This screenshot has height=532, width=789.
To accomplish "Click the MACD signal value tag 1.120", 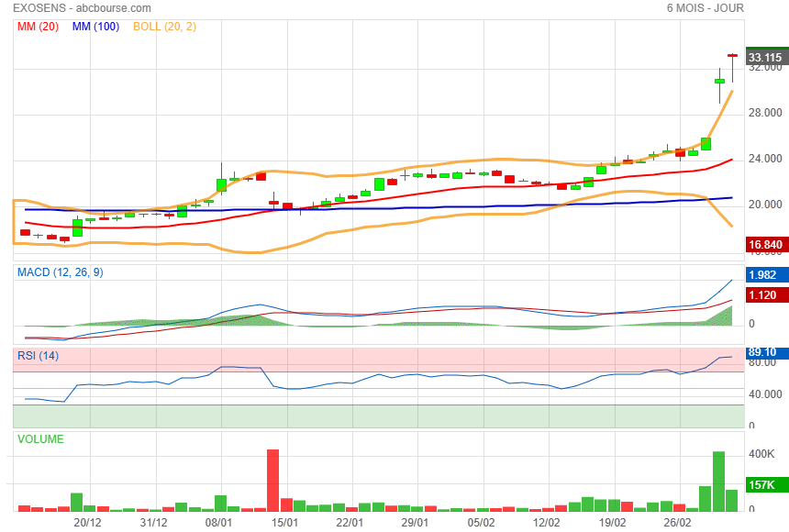I will tap(767, 295).
